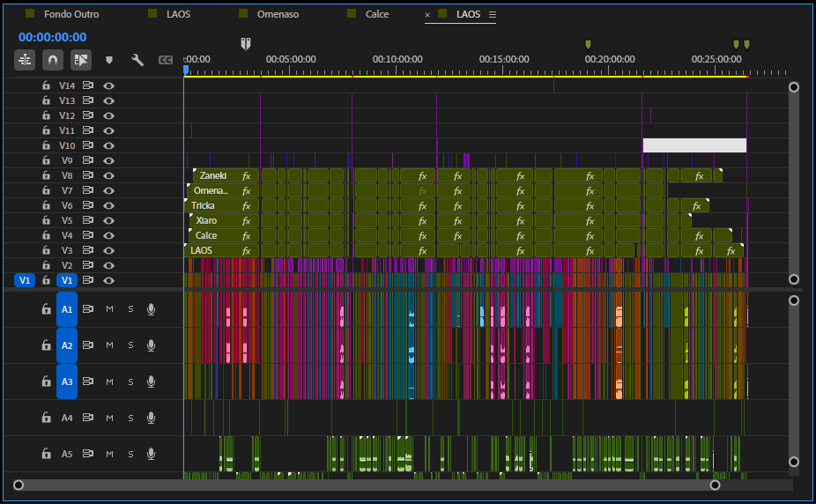Hide the V1 track output
The image size is (816, 504).
point(108,280)
